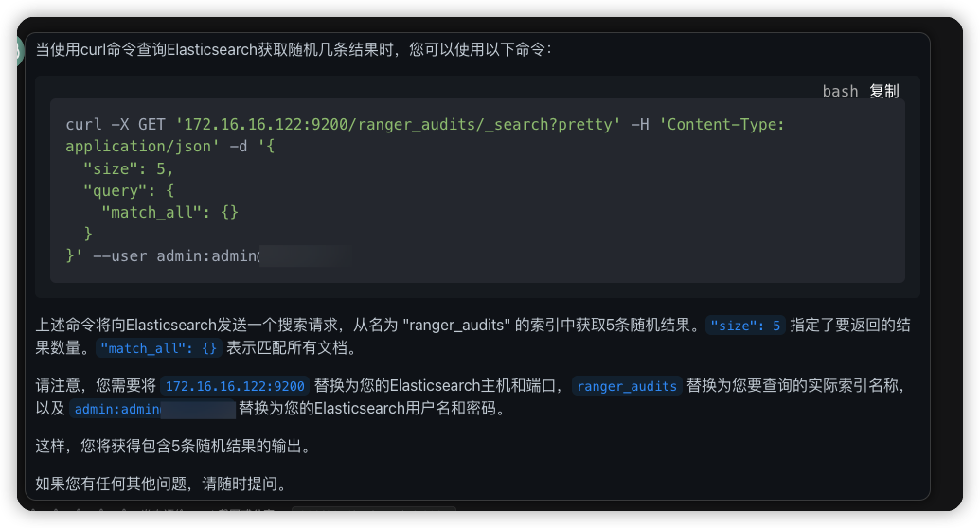
Task: Click the "size": 5, line in code block
Action: (128, 168)
